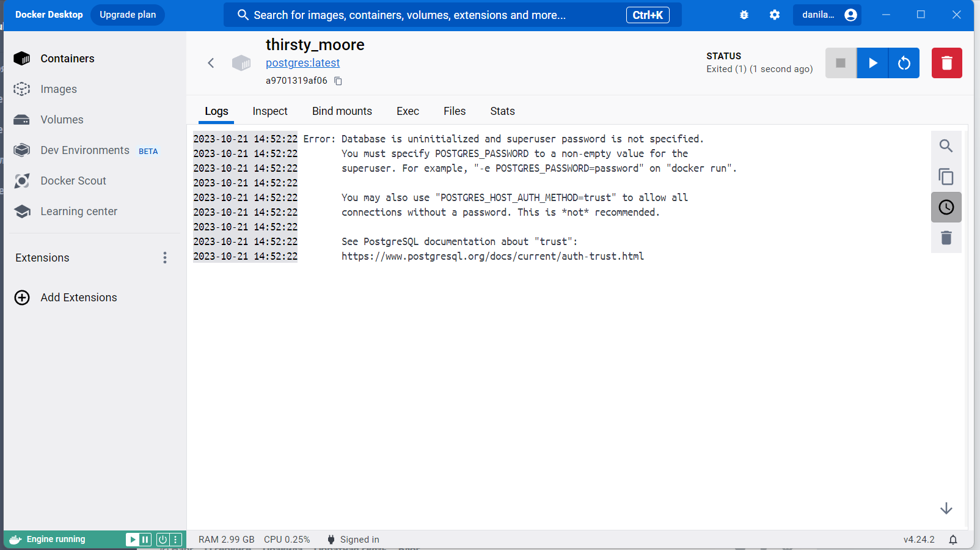Click the disabled Stop button

coord(841,63)
